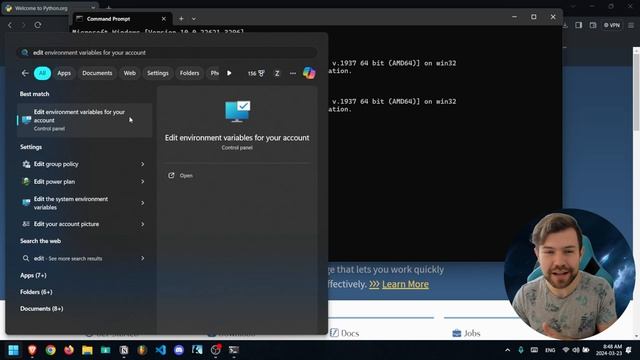This screenshot has height=360, width=640.
Task: Close the Command Prompt tab
Action: tap(164, 19)
